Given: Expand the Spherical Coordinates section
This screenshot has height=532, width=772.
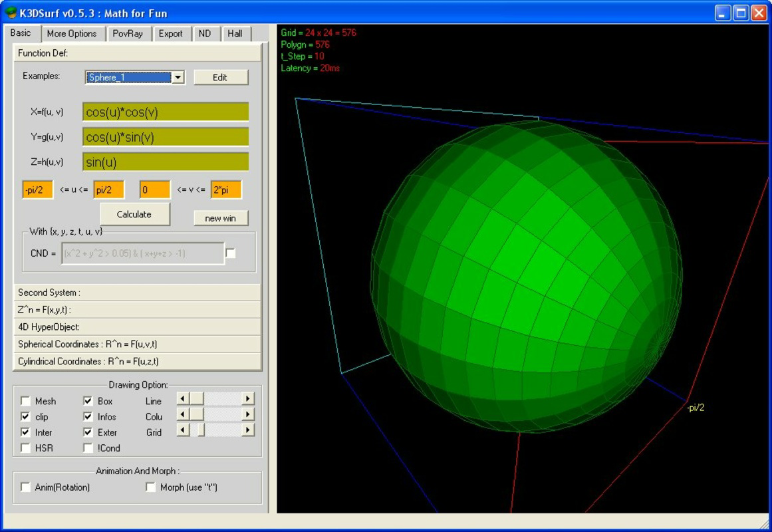Looking at the screenshot, I should tap(138, 344).
